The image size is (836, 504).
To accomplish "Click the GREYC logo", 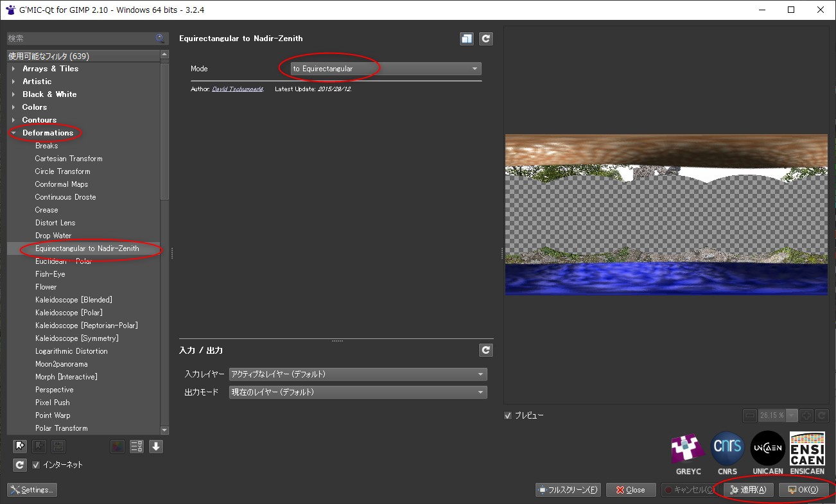I will click(x=688, y=452).
